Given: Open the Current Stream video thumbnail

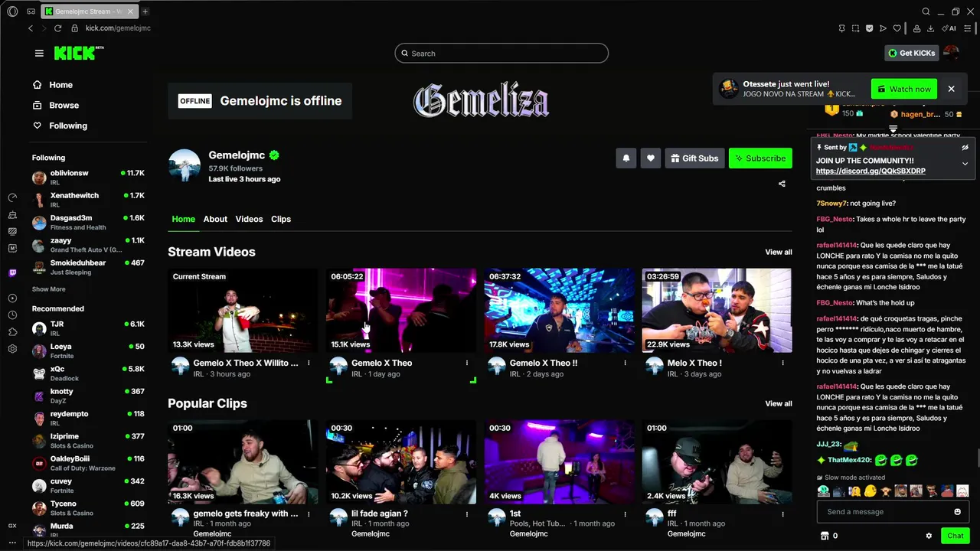Looking at the screenshot, I should (x=243, y=310).
